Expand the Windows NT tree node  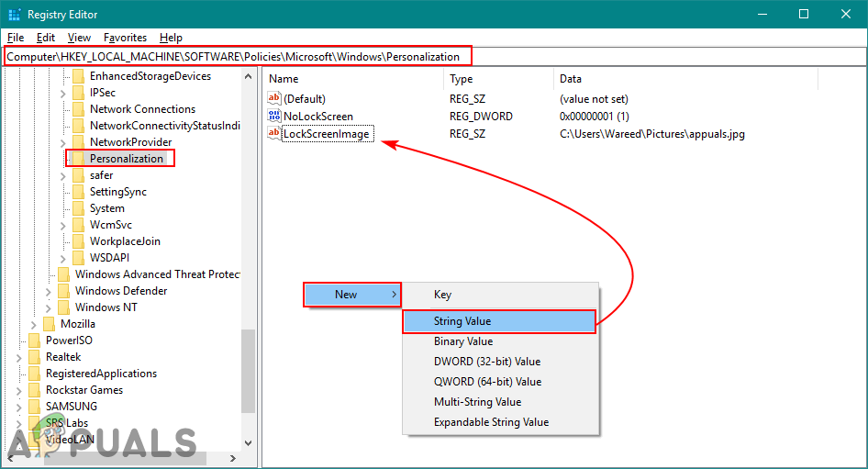[48, 308]
